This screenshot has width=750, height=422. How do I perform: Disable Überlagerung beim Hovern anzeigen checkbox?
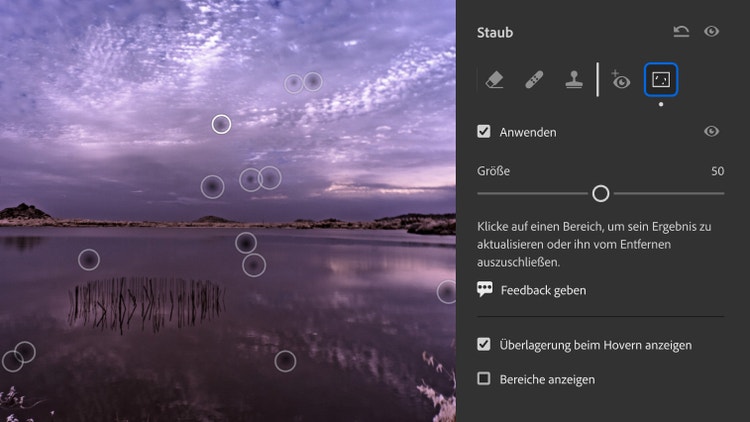[484, 344]
